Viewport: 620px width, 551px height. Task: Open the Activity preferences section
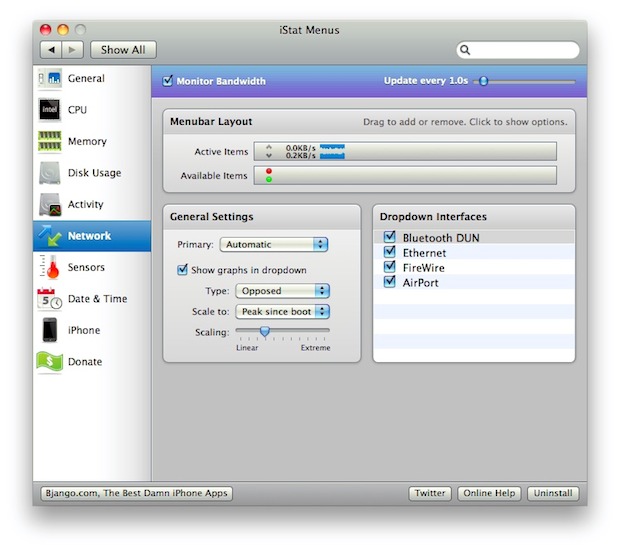(x=92, y=204)
